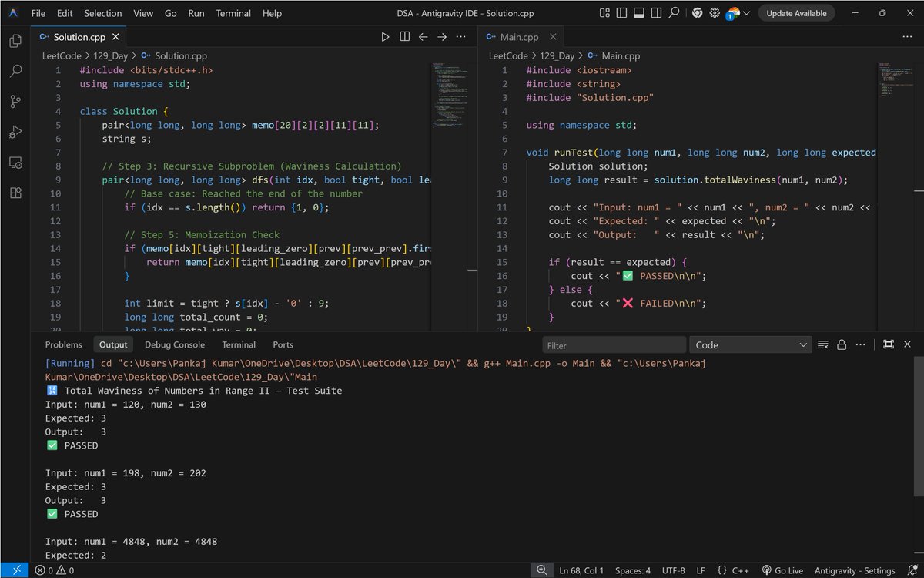Open the Selection menu
This screenshot has width=924, height=578.
pos(103,13)
